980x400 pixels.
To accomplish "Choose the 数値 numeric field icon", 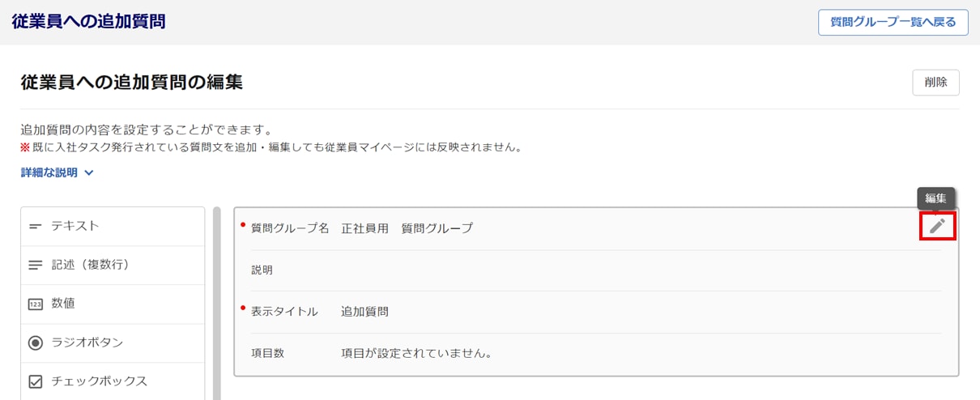I will coord(36,304).
